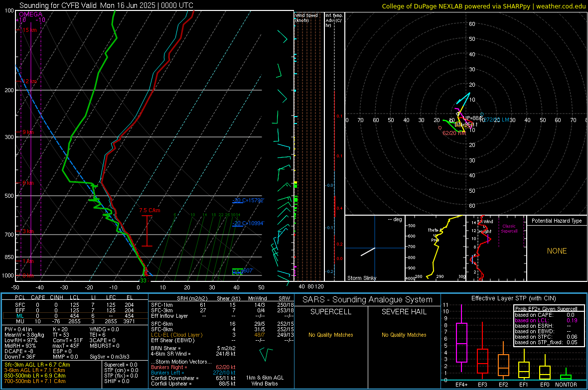Screen dimensions: 588x390
Task: Select the Classic Supercell label
Action: (509, 229)
